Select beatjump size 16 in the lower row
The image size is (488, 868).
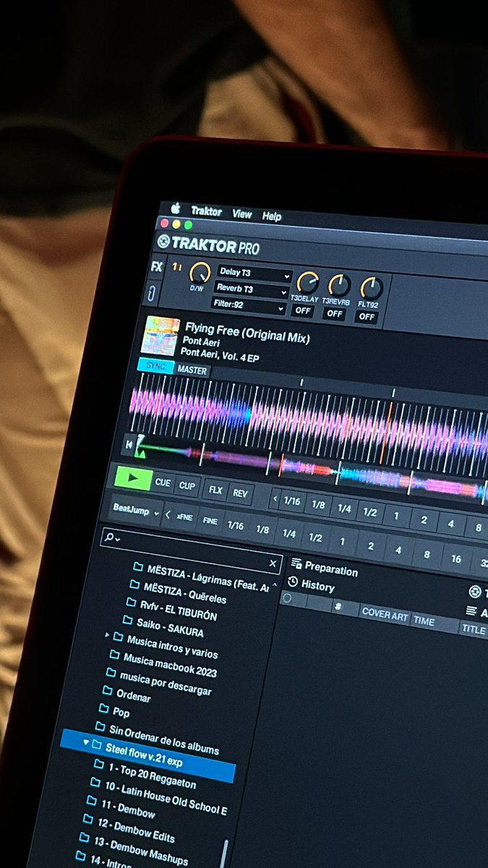(x=456, y=558)
